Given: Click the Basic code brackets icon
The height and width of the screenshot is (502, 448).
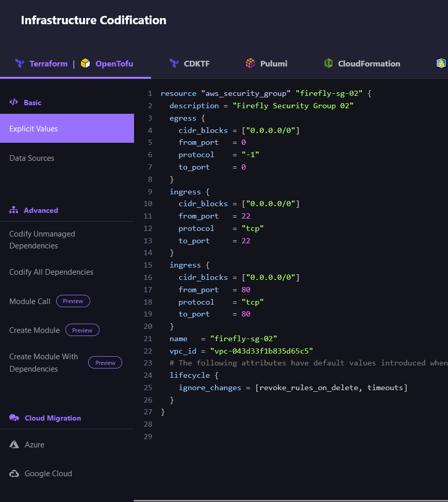Looking at the screenshot, I should pyautogui.click(x=14, y=102).
